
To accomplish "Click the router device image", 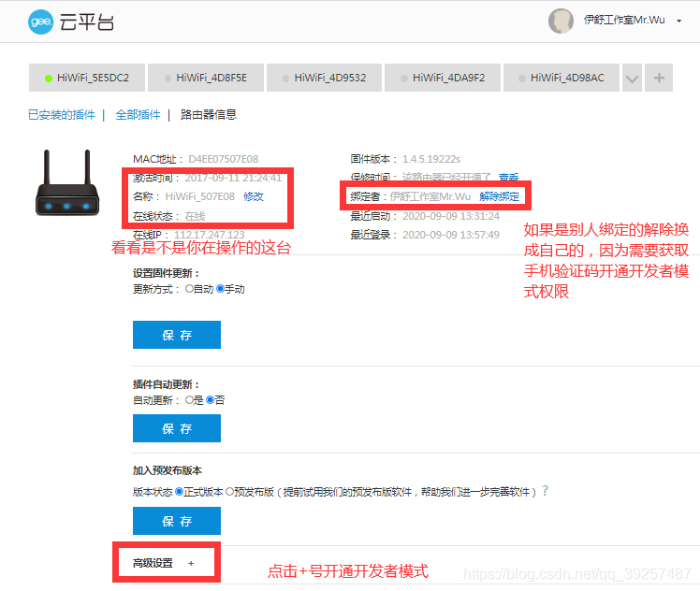I will click(x=67, y=183).
